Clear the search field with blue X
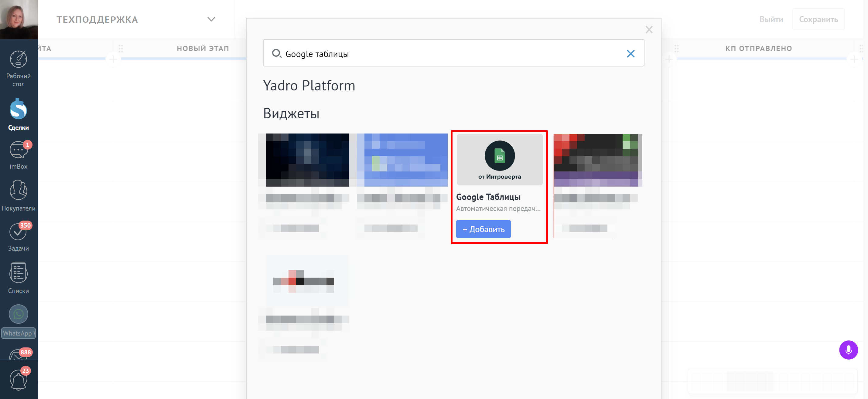The width and height of the screenshot is (868, 399). coord(630,53)
